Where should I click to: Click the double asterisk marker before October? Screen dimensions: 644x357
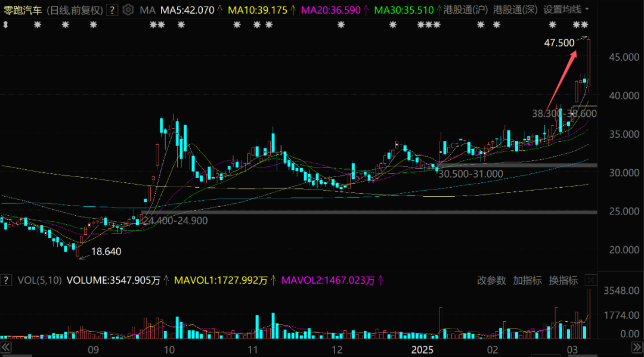157,25
